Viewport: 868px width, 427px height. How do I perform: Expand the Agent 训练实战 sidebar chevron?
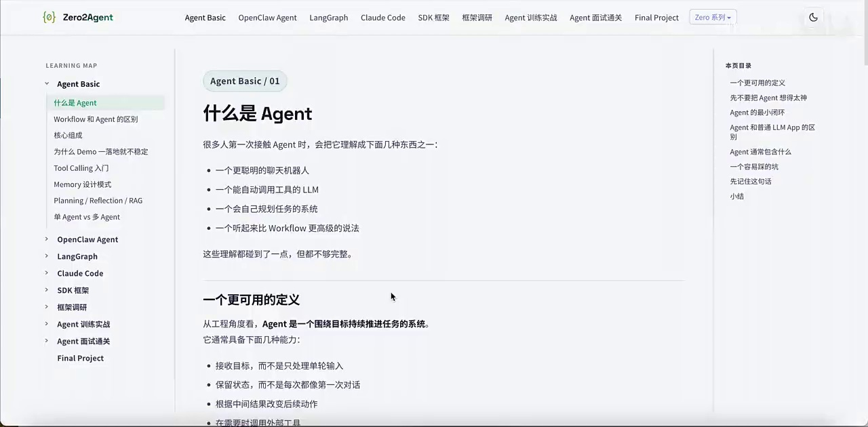47,324
